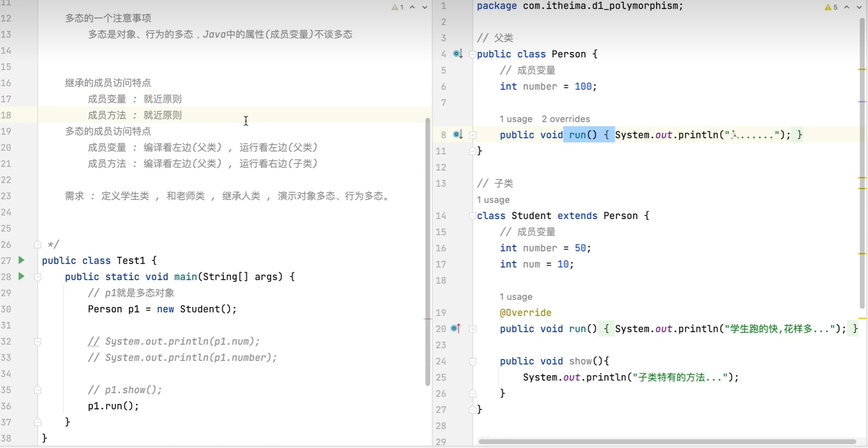Click the commented 'p1.show();' line
The height and width of the screenshot is (448, 868).
pos(124,390)
